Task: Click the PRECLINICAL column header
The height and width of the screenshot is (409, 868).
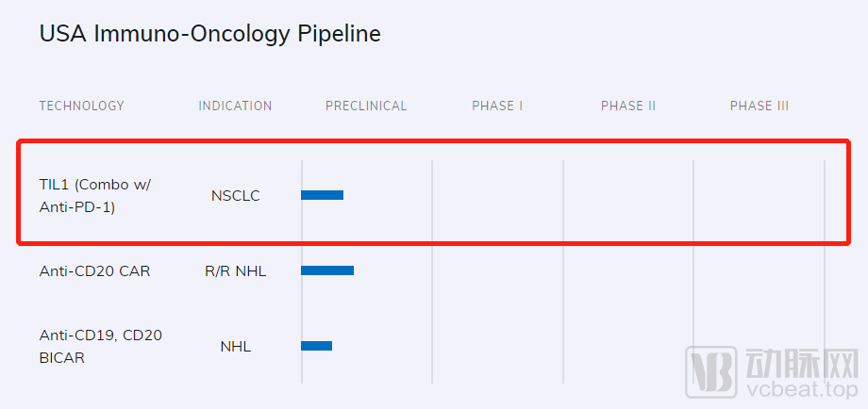Action: pos(366,106)
